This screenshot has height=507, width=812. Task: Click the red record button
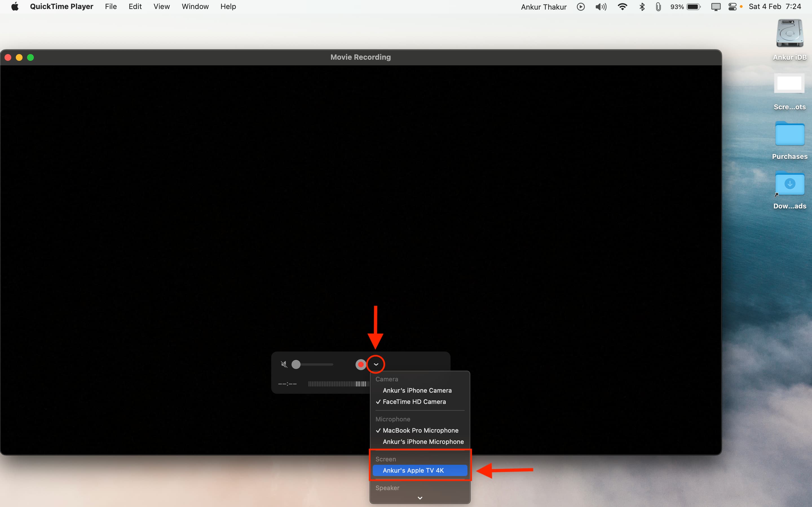tap(361, 364)
